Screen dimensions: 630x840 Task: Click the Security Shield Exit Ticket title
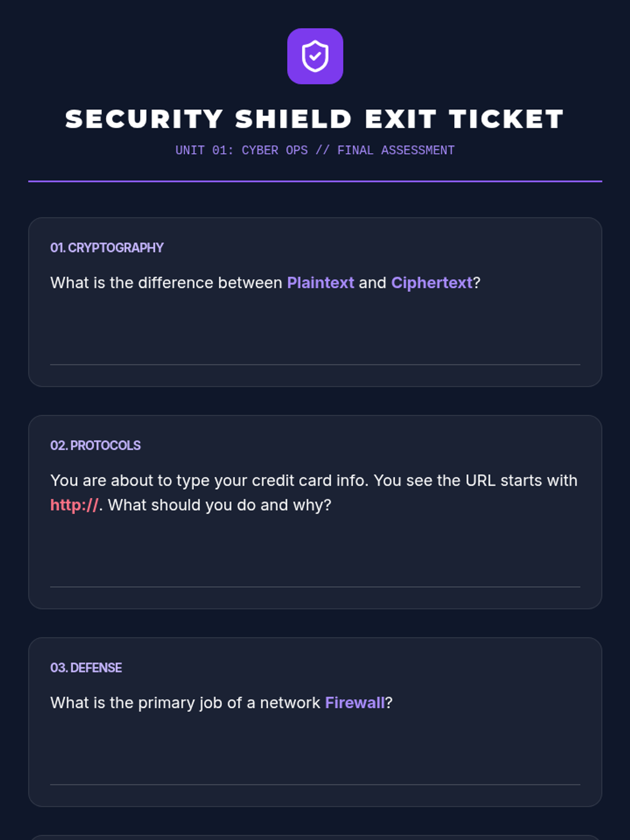click(x=315, y=119)
